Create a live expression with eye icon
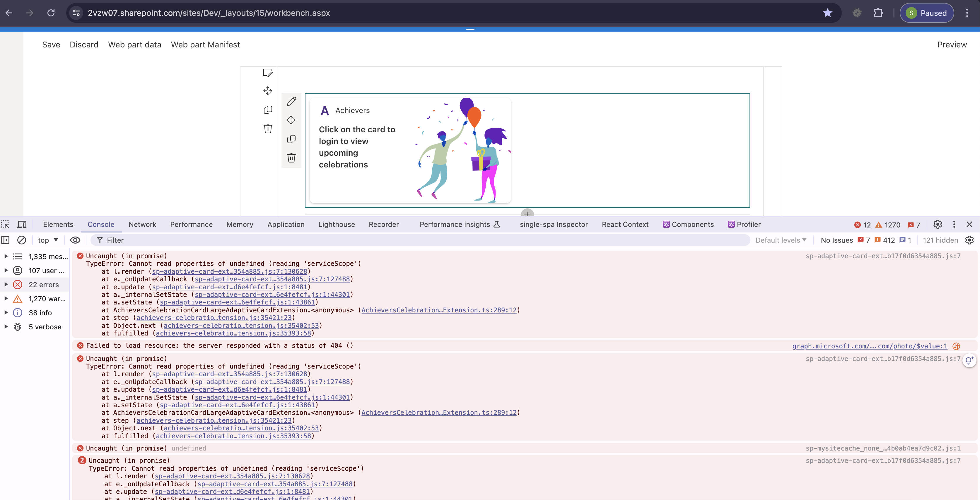Viewport: 980px width, 500px height. tap(75, 240)
